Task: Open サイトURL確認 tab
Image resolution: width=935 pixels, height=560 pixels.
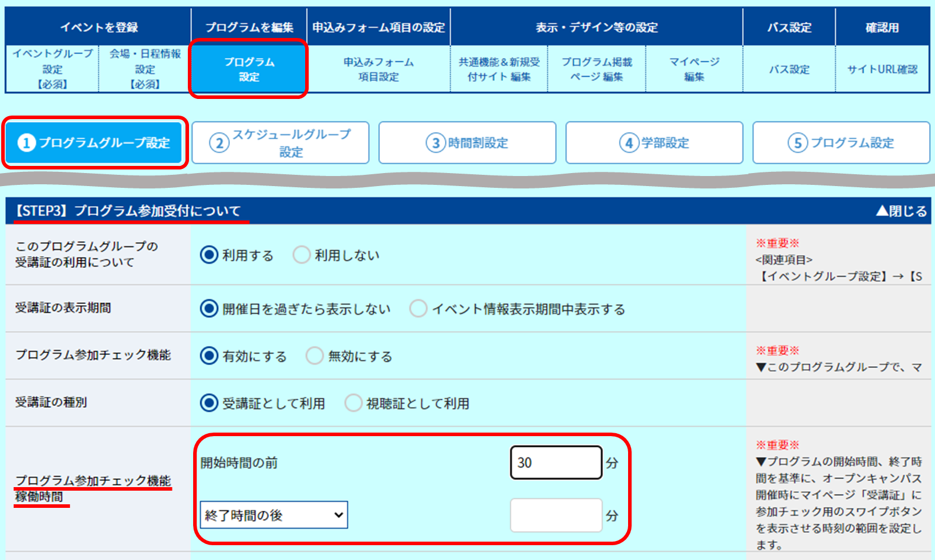Action: pos(882,69)
